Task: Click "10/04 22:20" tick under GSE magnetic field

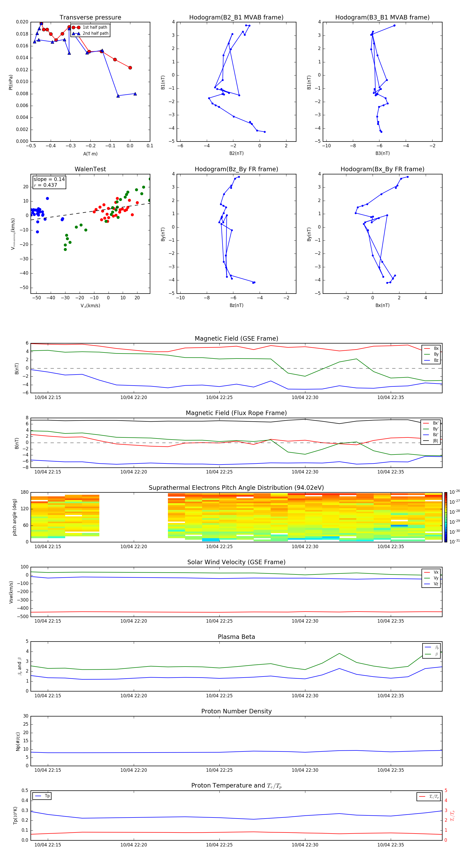Action: pos(134,397)
